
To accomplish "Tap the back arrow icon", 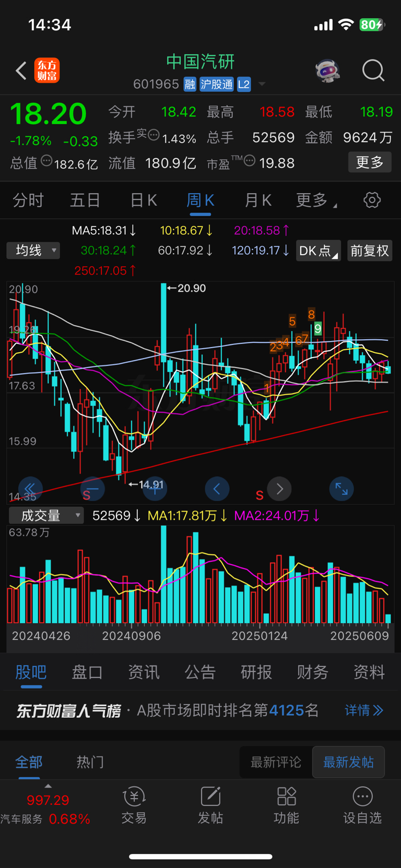I will coord(21,70).
